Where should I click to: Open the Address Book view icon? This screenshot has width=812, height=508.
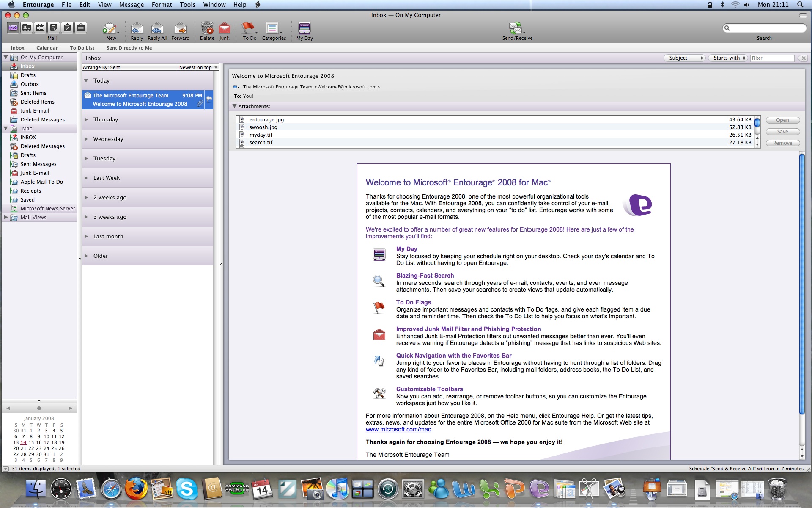coord(27,28)
